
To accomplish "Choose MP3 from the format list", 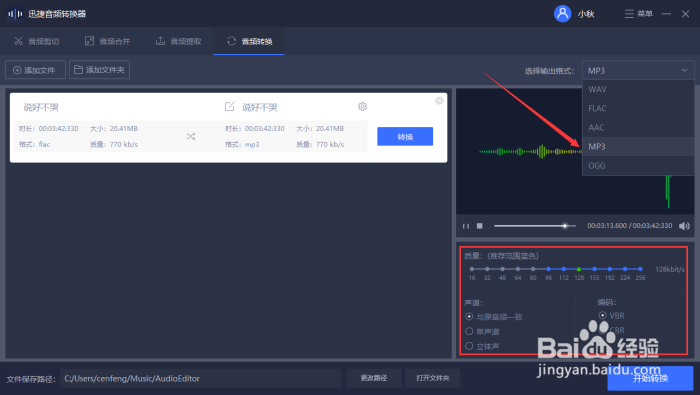I will pos(638,146).
